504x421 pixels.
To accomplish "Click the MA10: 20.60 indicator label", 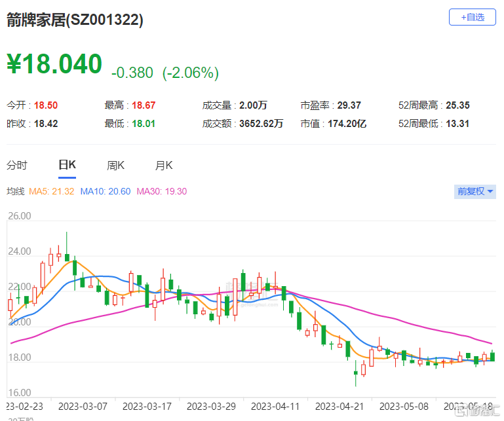I will click(x=106, y=191).
